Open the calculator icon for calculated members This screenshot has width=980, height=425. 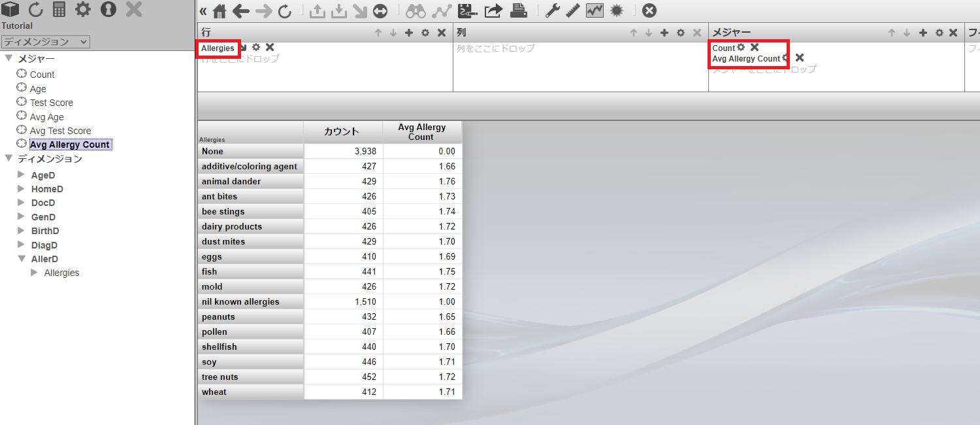(x=59, y=9)
